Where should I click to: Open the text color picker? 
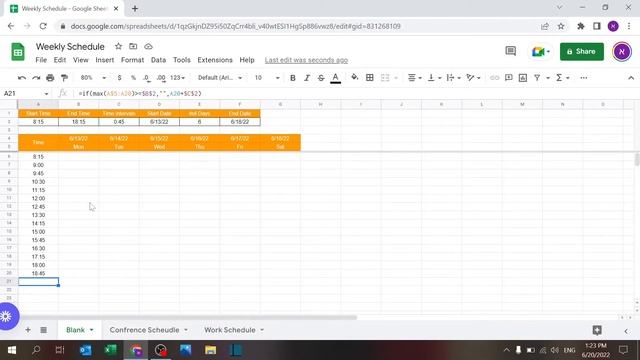coord(336,78)
